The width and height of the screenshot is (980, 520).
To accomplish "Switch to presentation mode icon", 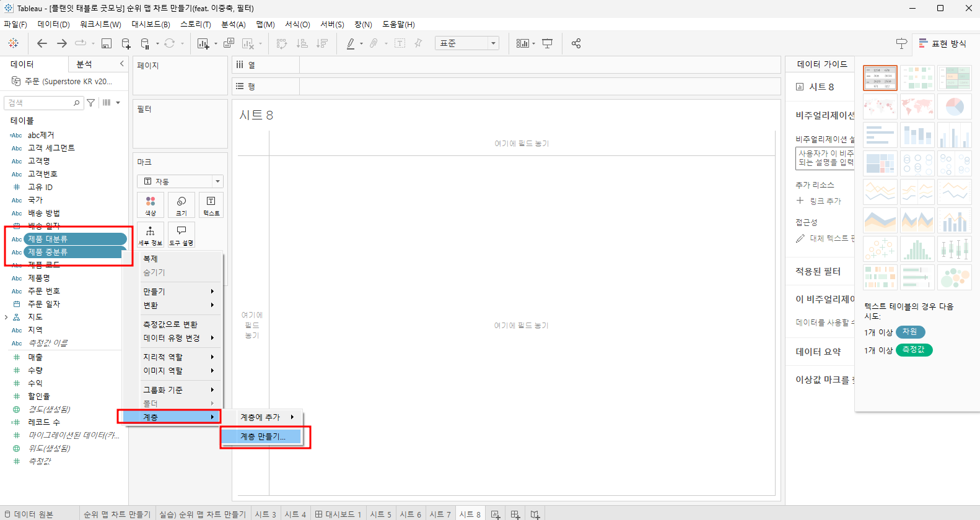I will tap(548, 43).
